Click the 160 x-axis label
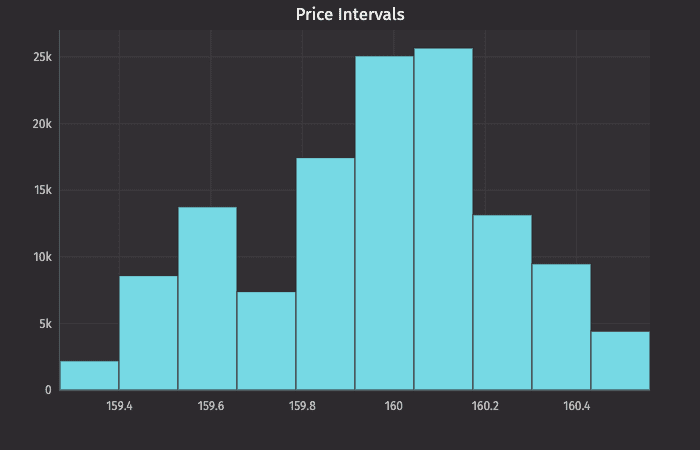Viewport: 700px width, 450px height. click(393, 406)
